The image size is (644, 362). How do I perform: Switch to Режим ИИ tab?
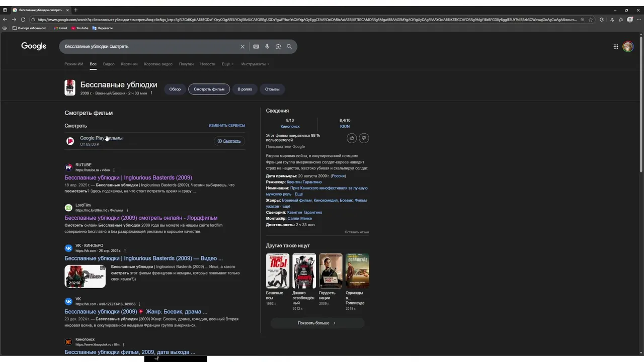coord(73,64)
